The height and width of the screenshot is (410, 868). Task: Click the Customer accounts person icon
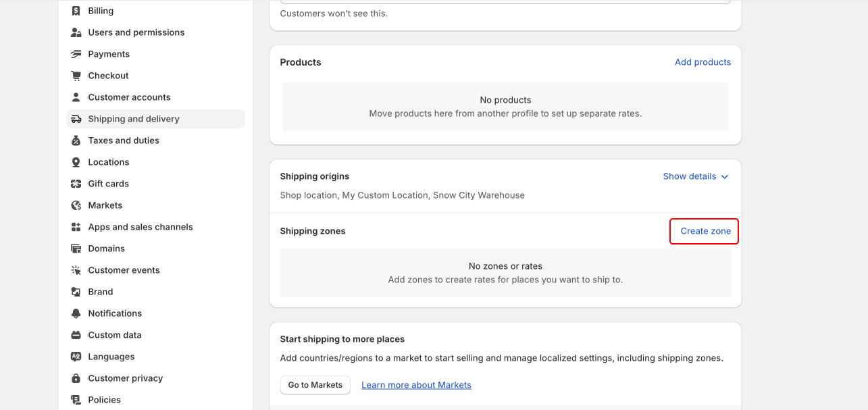pyautogui.click(x=76, y=97)
